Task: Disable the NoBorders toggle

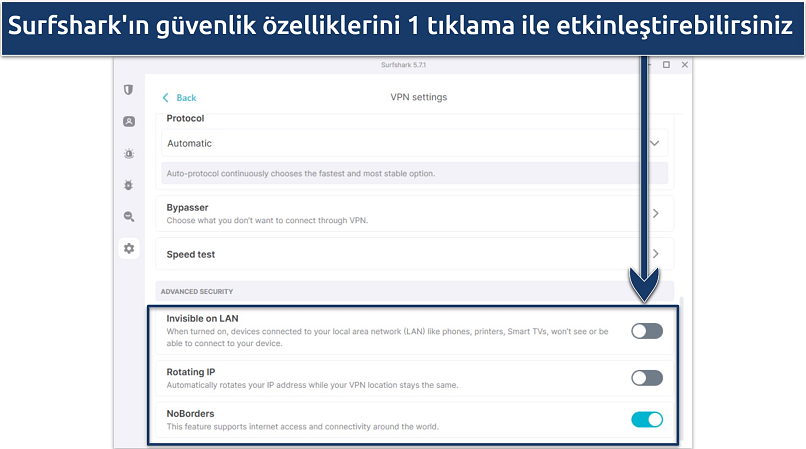Action: [646, 420]
